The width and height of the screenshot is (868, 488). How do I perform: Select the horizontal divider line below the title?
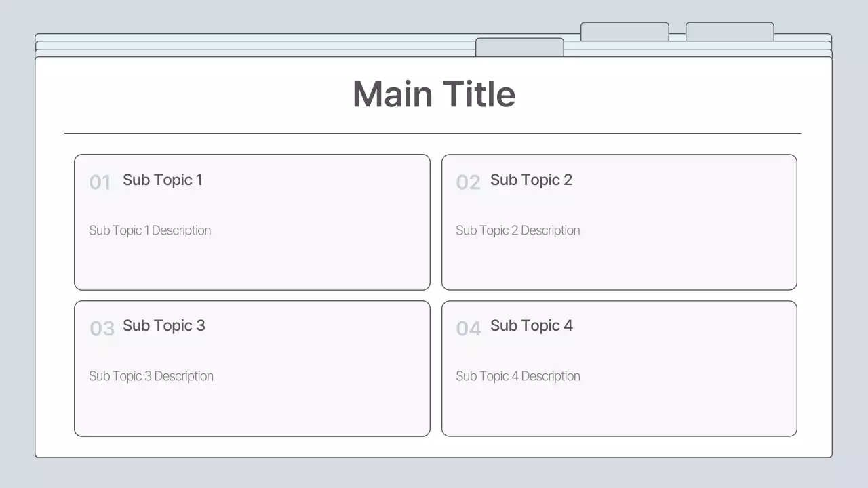click(x=433, y=133)
